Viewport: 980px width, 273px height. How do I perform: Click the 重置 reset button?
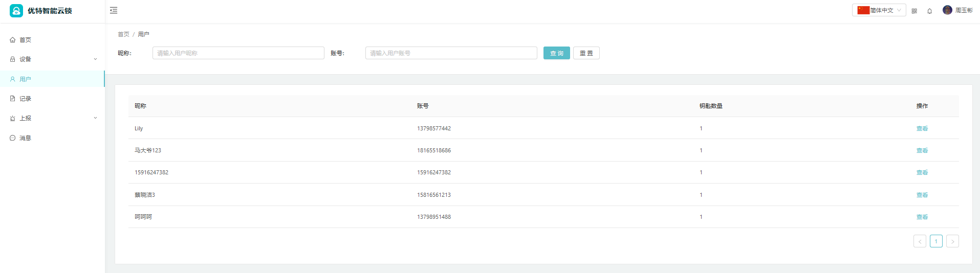[586, 53]
